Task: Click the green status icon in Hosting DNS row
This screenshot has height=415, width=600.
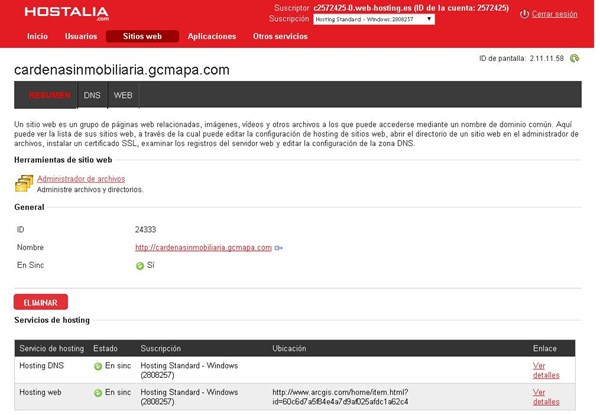Action: click(98, 366)
